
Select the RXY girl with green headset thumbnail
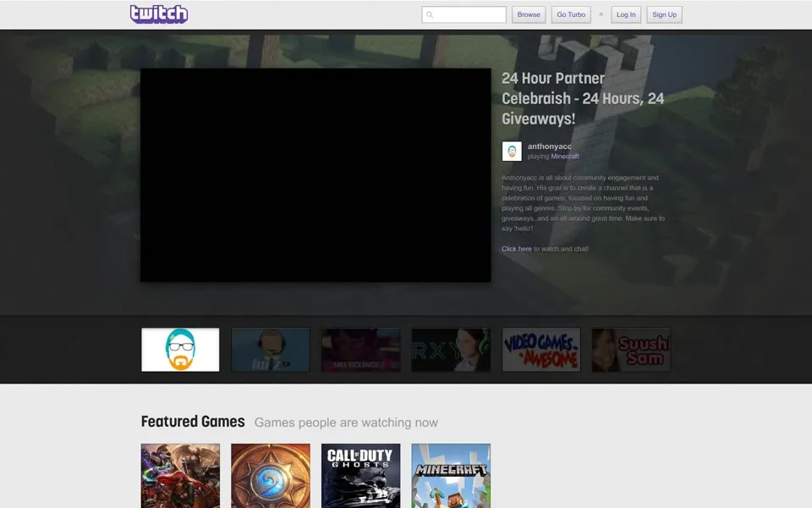(x=451, y=350)
